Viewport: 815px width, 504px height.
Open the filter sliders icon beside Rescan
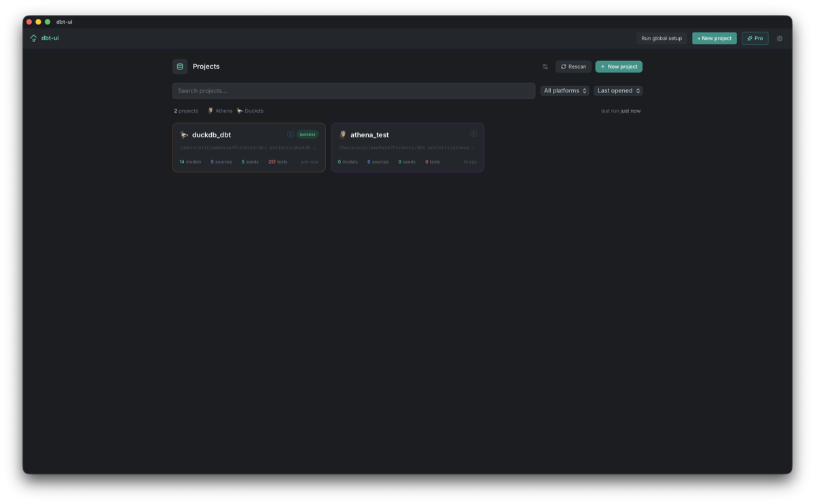(x=545, y=67)
